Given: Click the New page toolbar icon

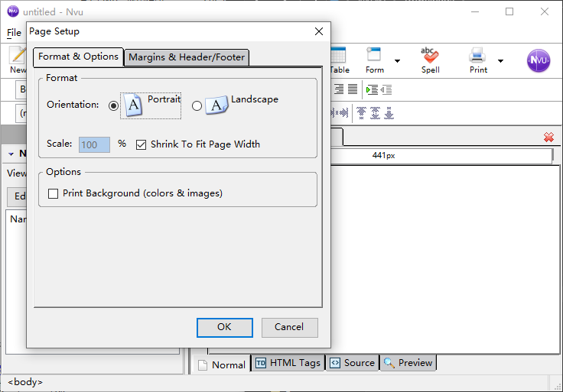Looking at the screenshot, I should click(x=18, y=60).
